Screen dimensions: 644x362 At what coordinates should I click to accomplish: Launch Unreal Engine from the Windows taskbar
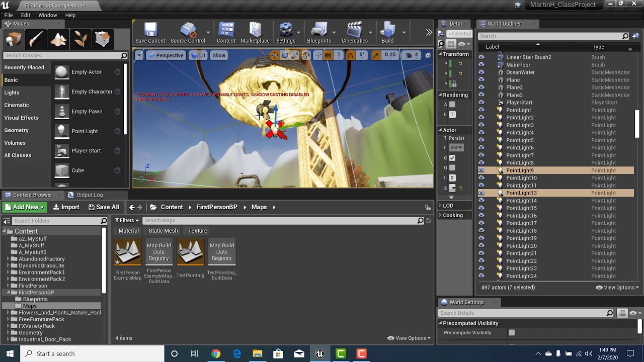pos(319,353)
